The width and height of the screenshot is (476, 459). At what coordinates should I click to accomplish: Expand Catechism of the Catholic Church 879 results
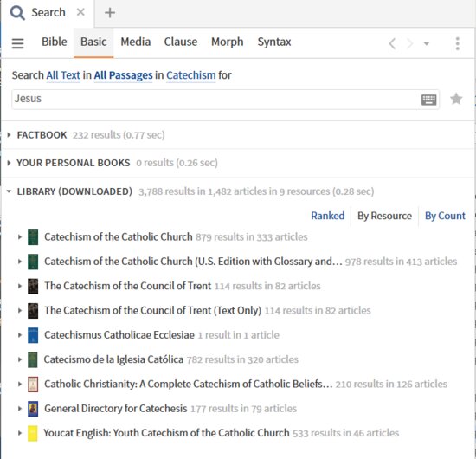point(20,237)
